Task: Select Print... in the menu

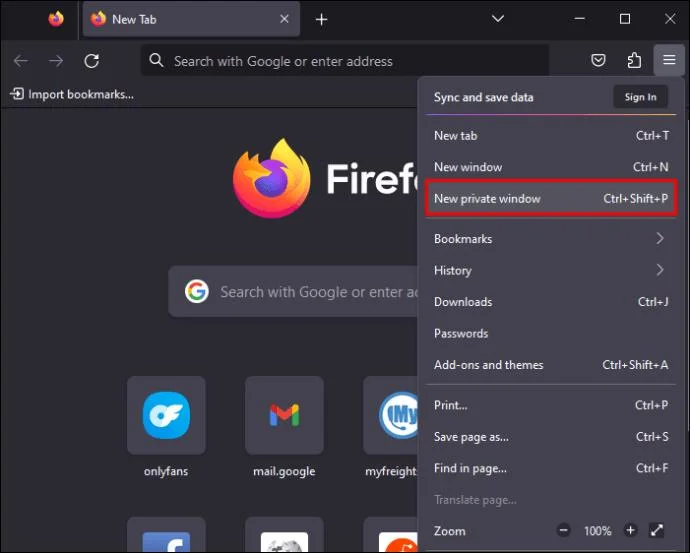Action: coord(551,405)
